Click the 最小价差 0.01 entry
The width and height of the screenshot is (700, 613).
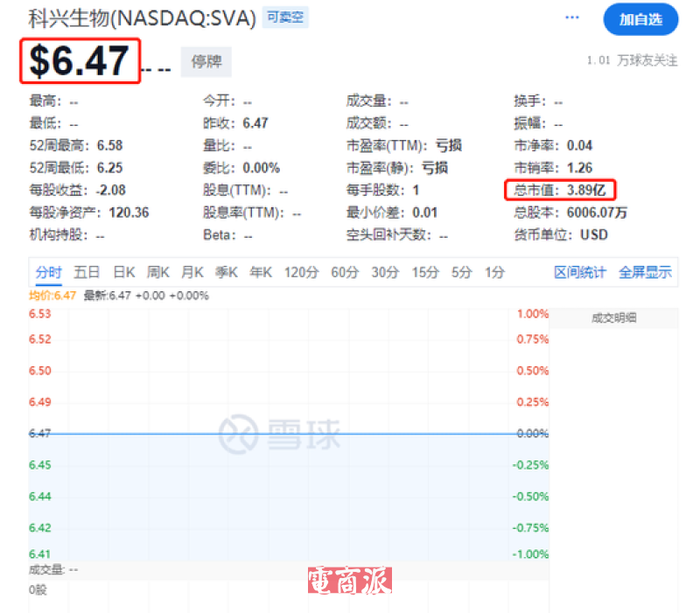point(392,212)
